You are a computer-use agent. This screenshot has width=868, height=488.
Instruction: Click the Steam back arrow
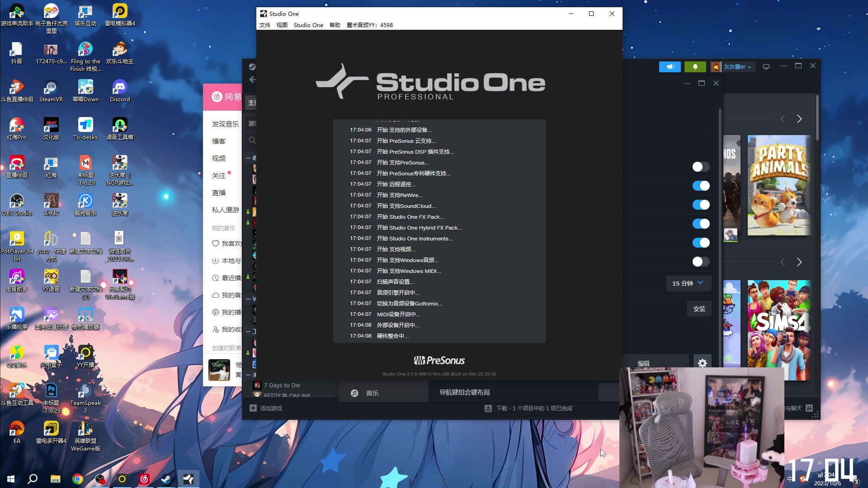pyautogui.click(x=252, y=80)
